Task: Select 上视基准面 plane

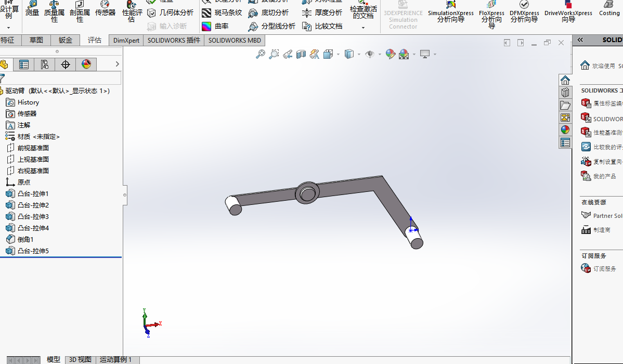Action: point(33,159)
